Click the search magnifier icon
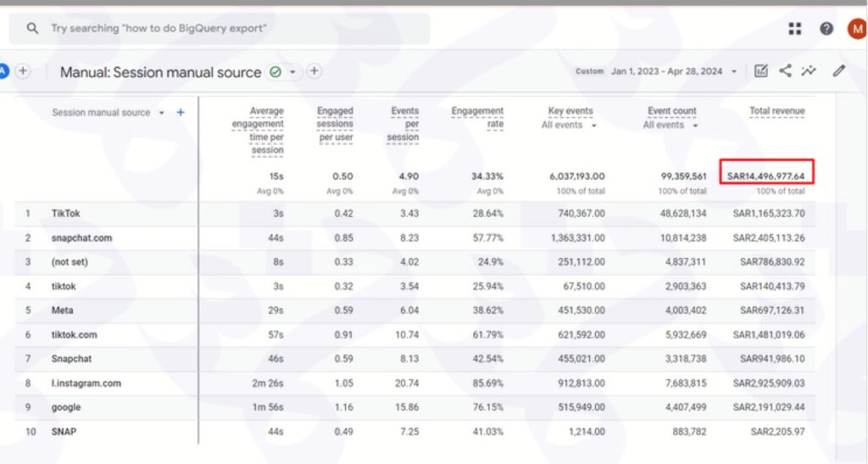The image size is (868, 464). [33, 28]
